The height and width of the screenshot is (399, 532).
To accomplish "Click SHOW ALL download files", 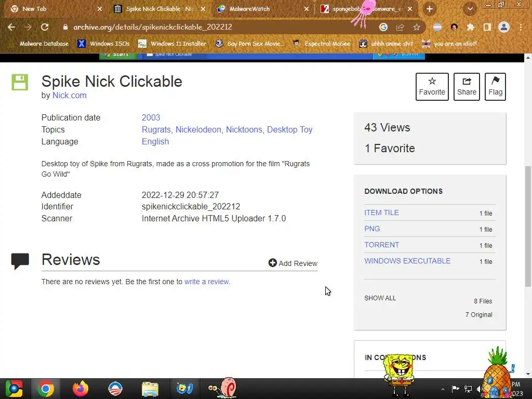I will click(x=380, y=298).
